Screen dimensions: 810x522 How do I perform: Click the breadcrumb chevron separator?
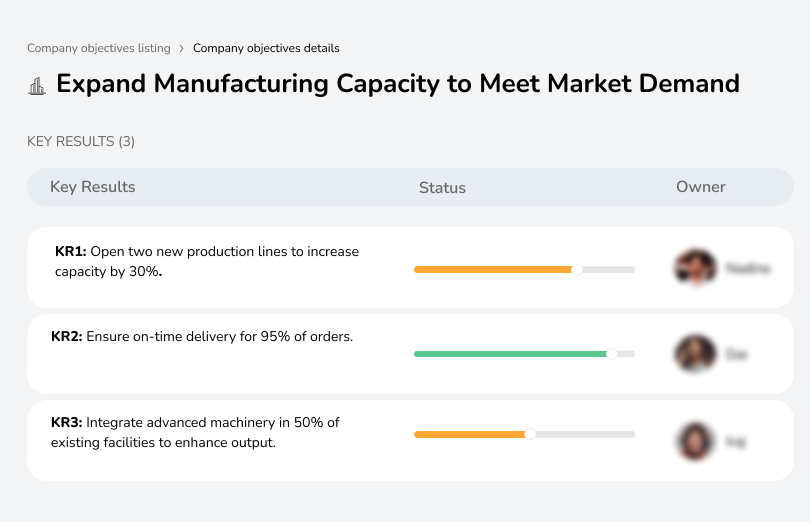[x=182, y=48]
